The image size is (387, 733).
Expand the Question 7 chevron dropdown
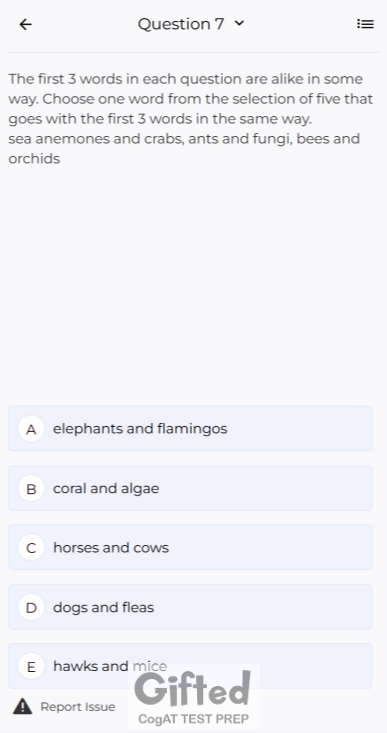239,23
